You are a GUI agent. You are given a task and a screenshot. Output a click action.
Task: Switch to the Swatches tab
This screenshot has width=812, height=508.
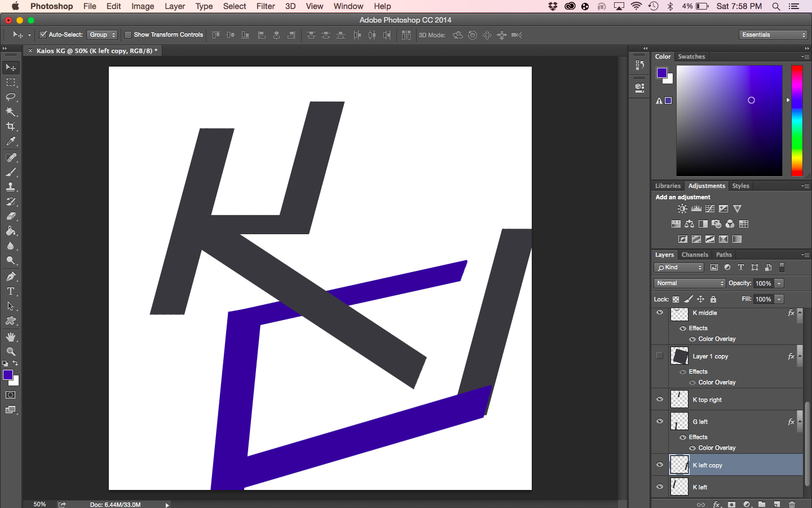point(691,56)
